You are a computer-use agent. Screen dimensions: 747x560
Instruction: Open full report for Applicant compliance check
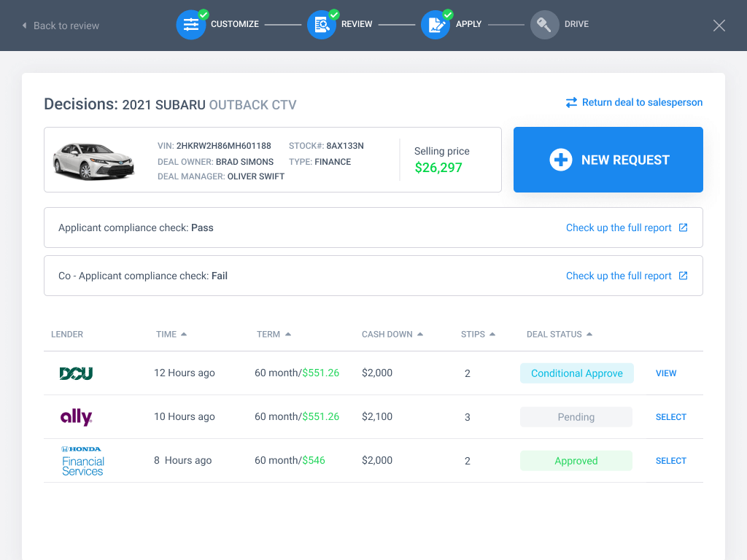(619, 227)
